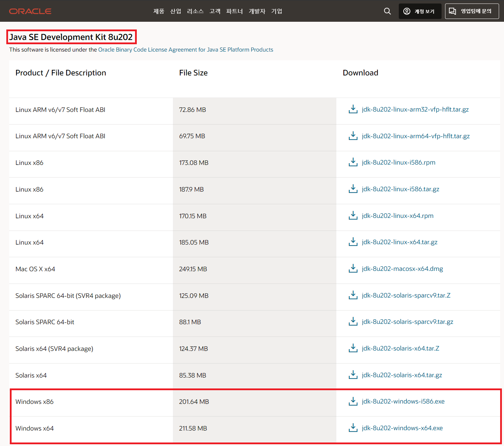The height and width of the screenshot is (446, 504).
Task: Click download icon for jdk-8u202-solaris-sparcv9.tar.Z
Action: coord(353,295)
